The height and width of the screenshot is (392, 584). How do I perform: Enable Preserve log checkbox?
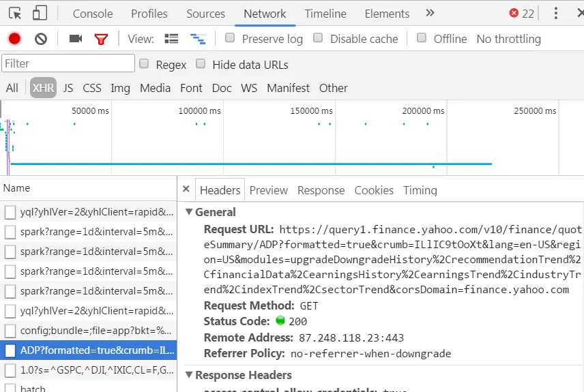click(230, 38)
